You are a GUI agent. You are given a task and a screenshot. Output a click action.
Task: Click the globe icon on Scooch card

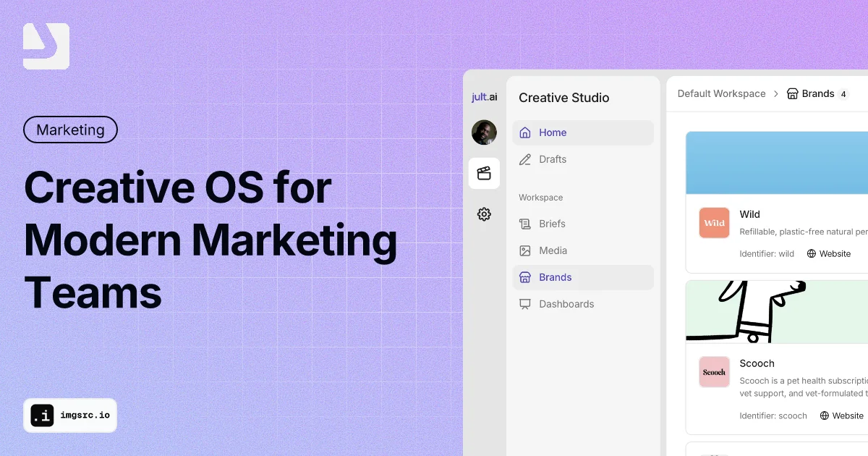[x=825, y=415]
